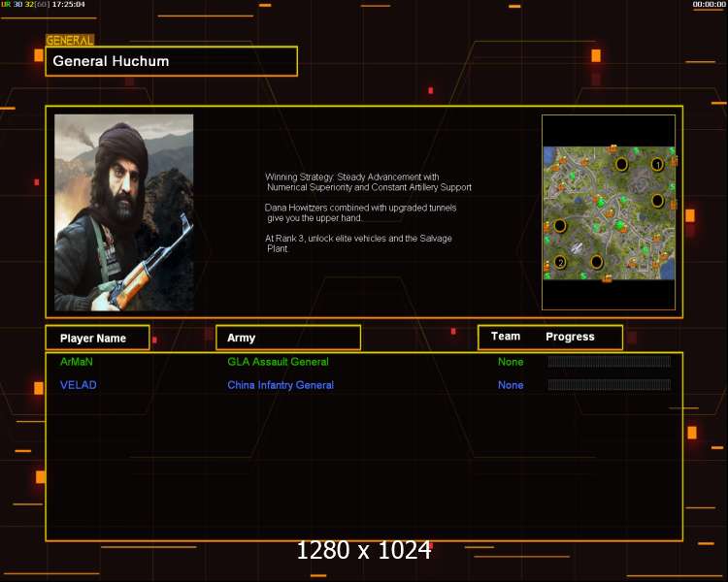Click the Winning Strategy description text
This screenshot has width=728, height=582.
coord(368,181)
